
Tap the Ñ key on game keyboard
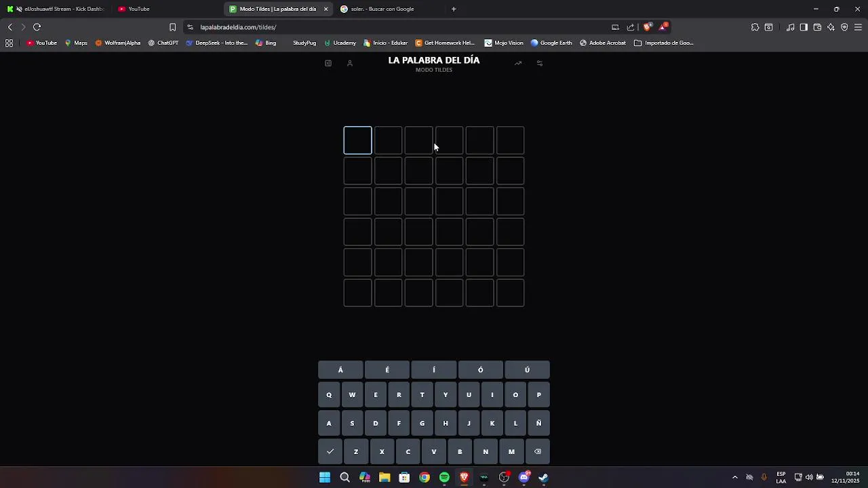tap(539, 423)
